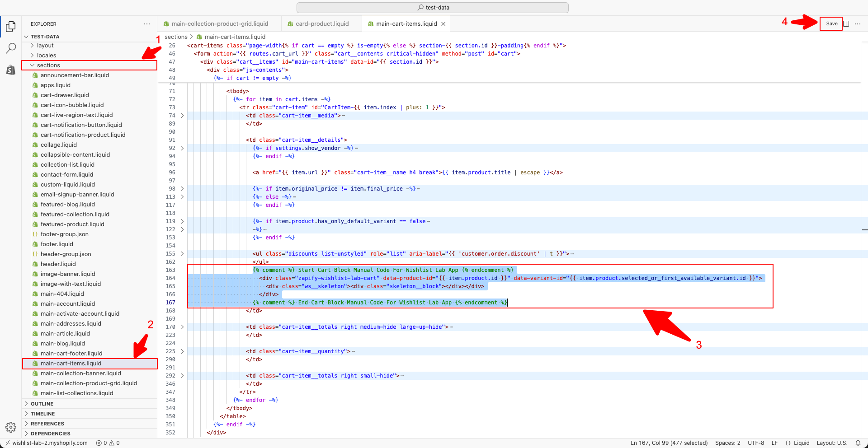868x448 pixels.
Task: Open main-list-collections.liquid file
Action: (77, 393)
